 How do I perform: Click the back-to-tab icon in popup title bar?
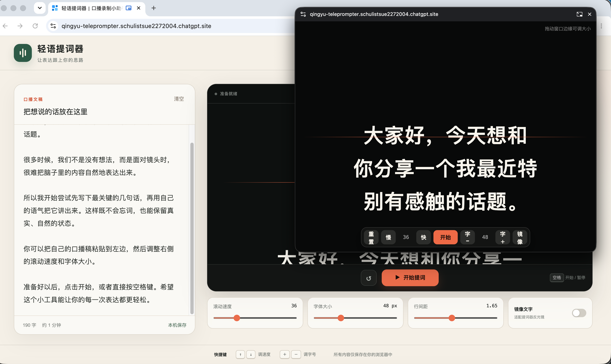[579, 14]
